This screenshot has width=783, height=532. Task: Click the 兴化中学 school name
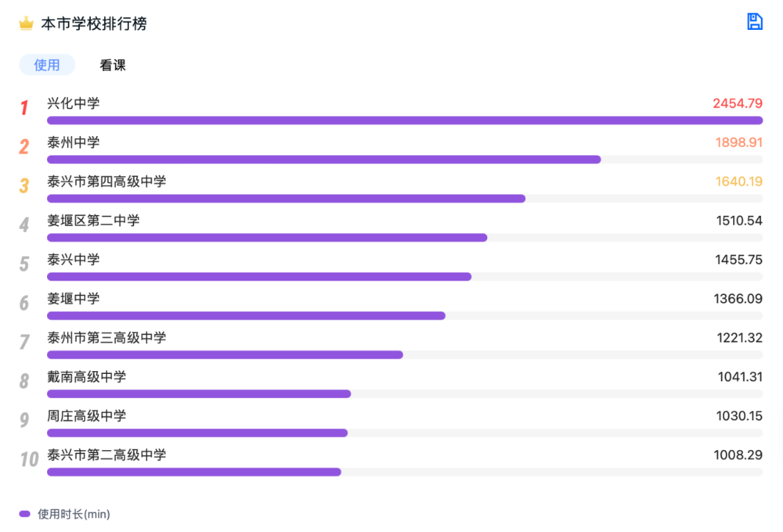click(x=74, y=103)
